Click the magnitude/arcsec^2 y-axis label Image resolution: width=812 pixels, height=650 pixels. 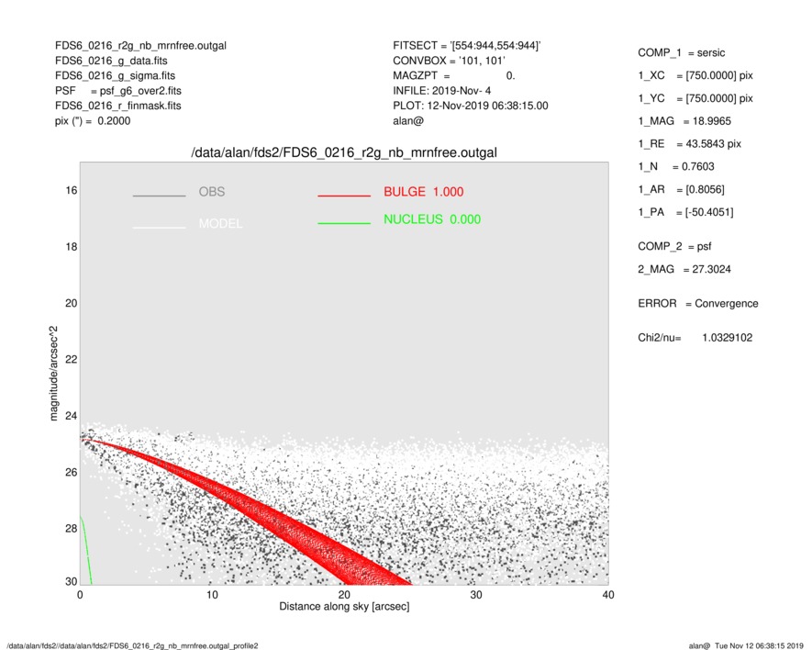pyautogui.click(x=53, y=374)
